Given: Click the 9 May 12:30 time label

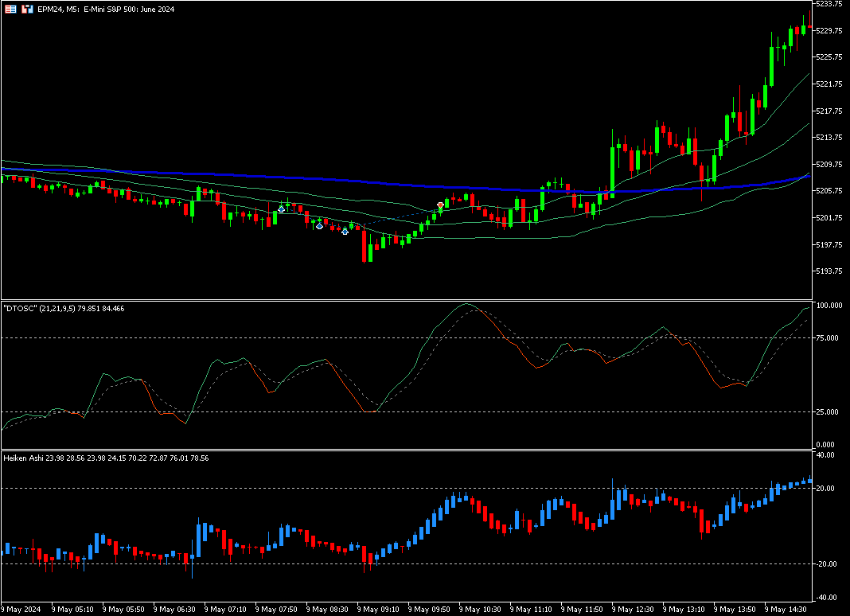Looking at the screenshot, I should coord(634,610).
